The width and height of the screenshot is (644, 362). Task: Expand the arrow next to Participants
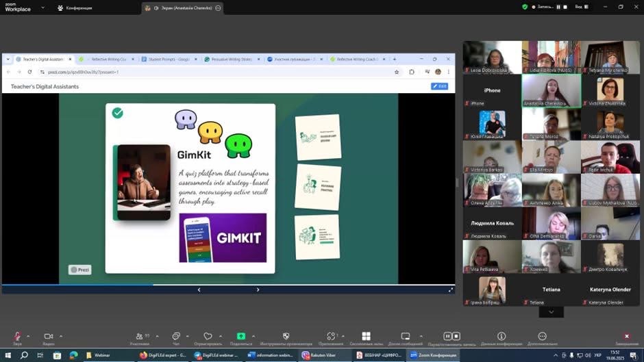(157, 336)
